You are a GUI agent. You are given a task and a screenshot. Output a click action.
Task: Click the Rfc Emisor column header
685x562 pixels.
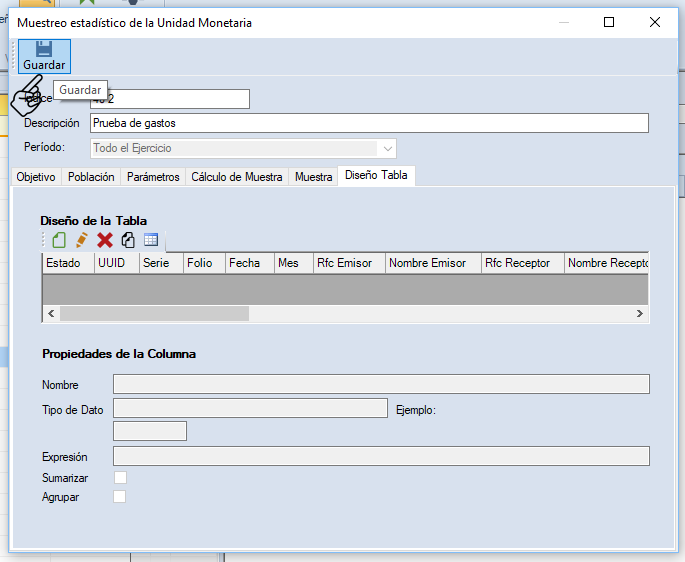click(x=344, y=263)
